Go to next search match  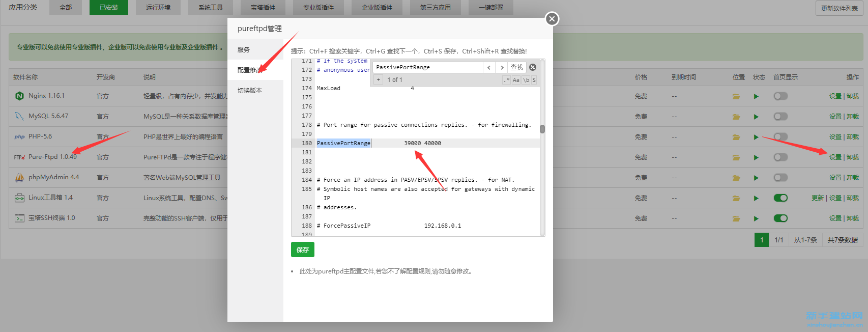click(x=502, y=67)
